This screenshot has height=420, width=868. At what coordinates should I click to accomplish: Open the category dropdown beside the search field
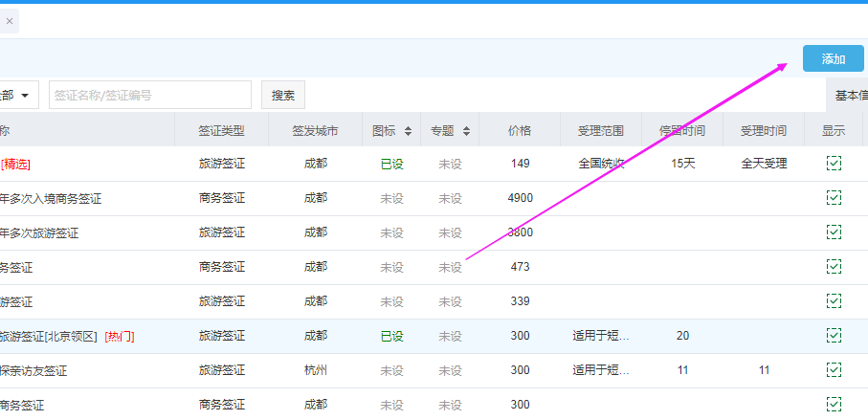pos(19,96)
